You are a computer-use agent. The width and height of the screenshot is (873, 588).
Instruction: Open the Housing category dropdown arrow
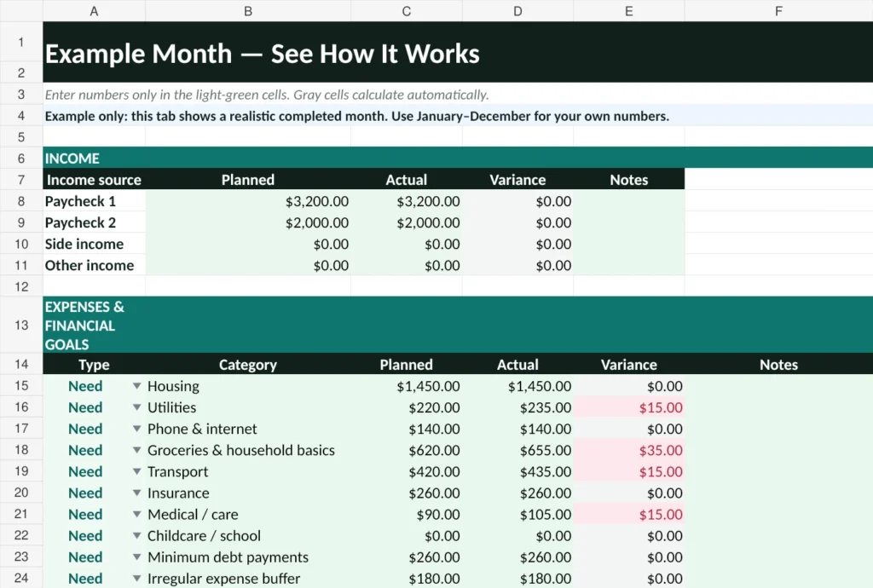[137, 385]
